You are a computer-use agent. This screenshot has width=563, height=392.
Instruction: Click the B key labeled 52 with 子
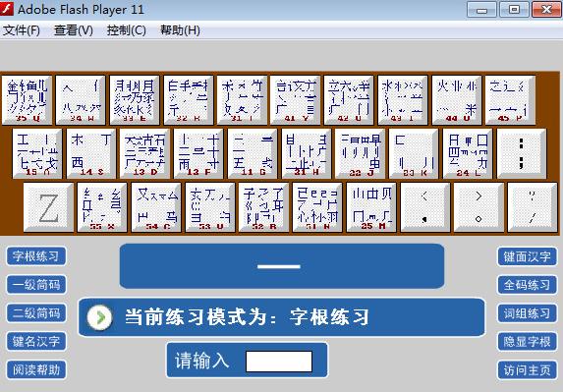tap(263, 207)
